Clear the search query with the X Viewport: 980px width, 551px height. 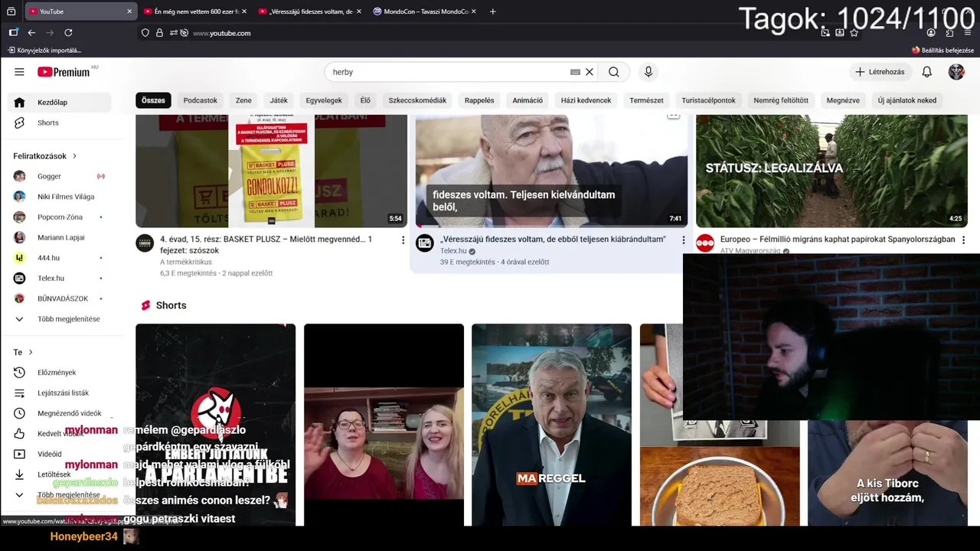590,72
